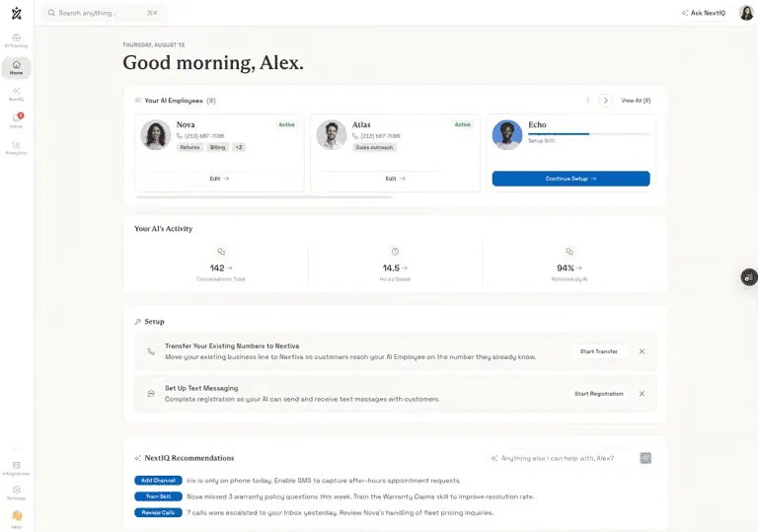Click Atlas's profile photo
Image resolution: width=758 pixels, height=532 pixels.
[x=332, y=135]
